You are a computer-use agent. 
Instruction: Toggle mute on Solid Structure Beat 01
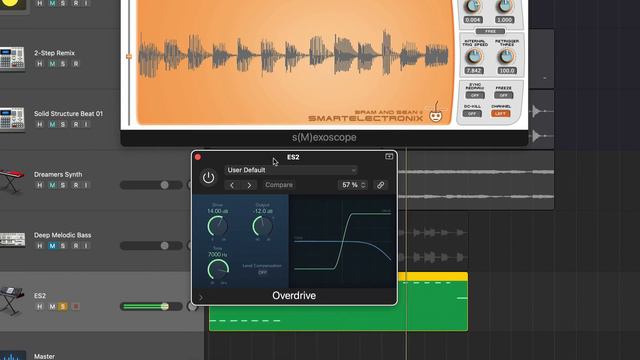(52, 124)
